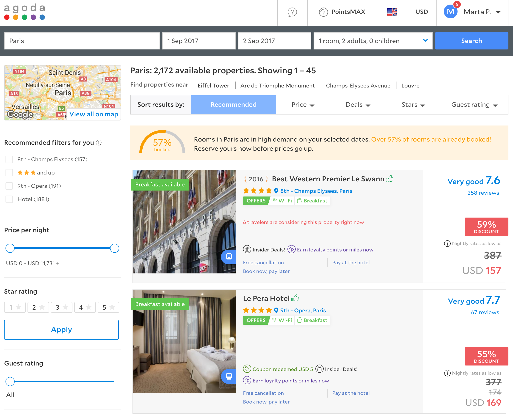Open Marta P. profile avatar
513x420 pixels.
(450, 12)
